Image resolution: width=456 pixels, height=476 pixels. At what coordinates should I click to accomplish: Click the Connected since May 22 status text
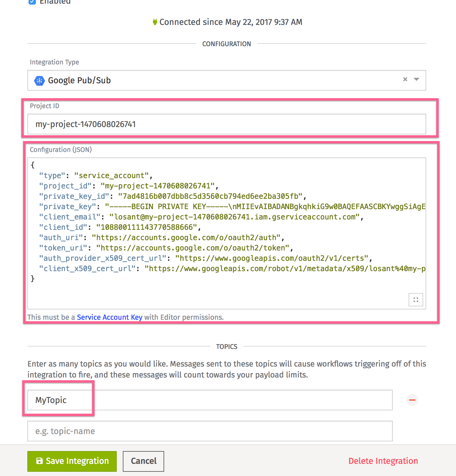pos(231,22)
